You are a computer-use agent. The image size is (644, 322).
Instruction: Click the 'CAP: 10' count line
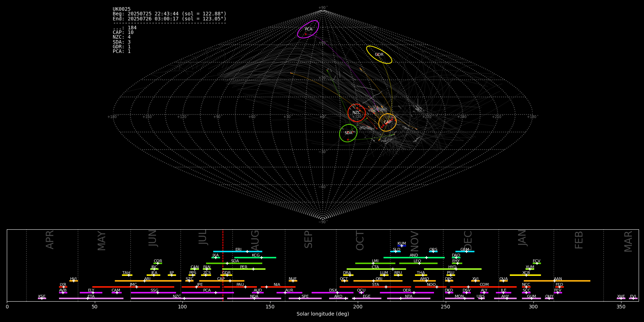pyautogui.click(x=123, y=33)
